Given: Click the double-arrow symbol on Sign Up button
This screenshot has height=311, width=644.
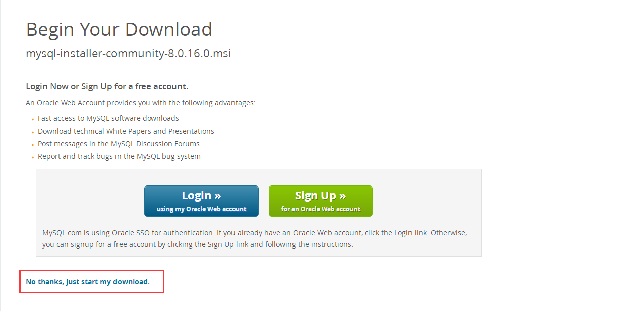Looking at the screenshot, I should pyautogui.click(x=342, y=196).
